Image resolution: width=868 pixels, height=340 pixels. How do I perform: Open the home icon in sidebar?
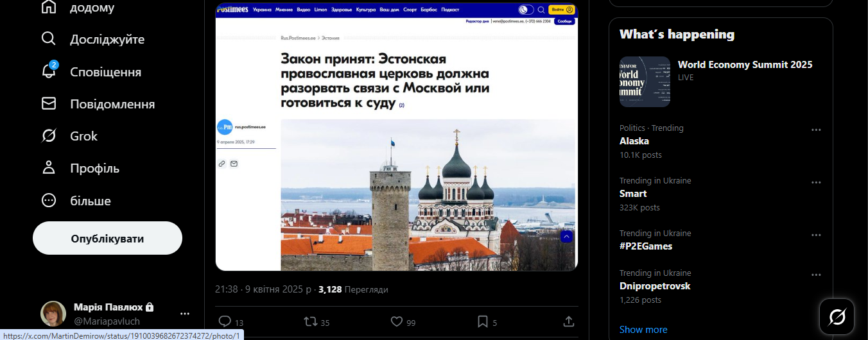tap(49, 7)
